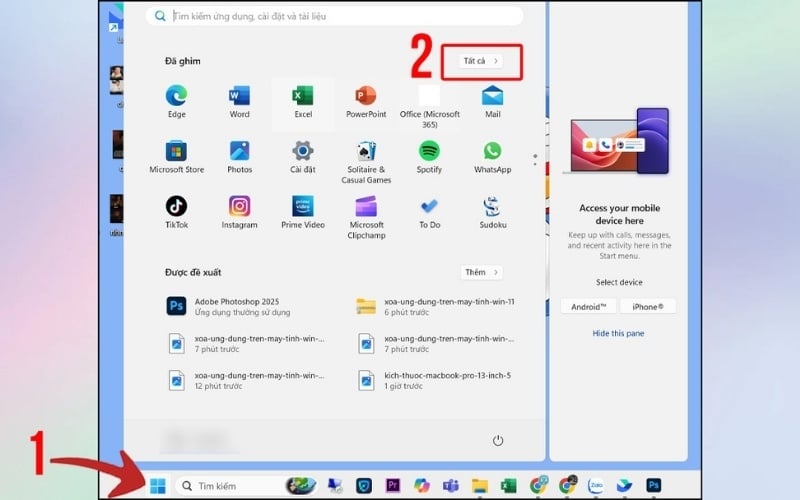
Task: Open Photoshop from the taskbar
Action: pos(654,485)
